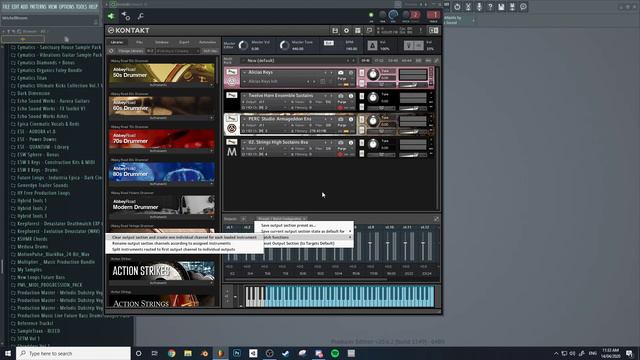Expand the Twelve Horn Ensemble Sustains header arrow
640x360 pixels.
(244, 96)
